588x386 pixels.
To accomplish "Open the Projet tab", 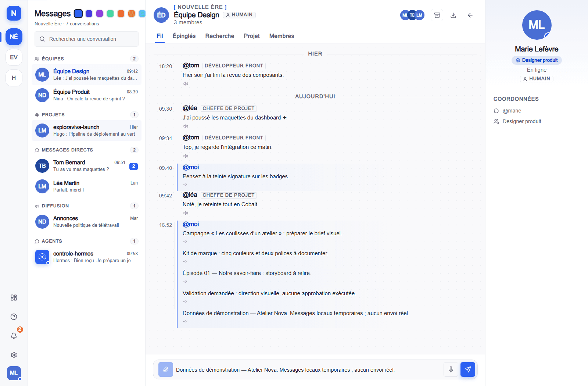I will (x=252, y=36).
